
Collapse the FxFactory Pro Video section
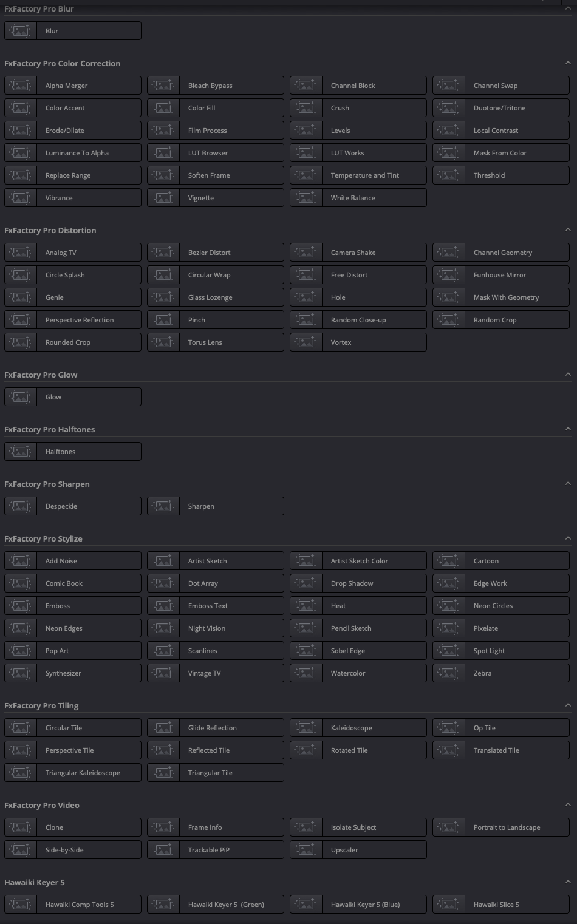(x=568, y=805)
